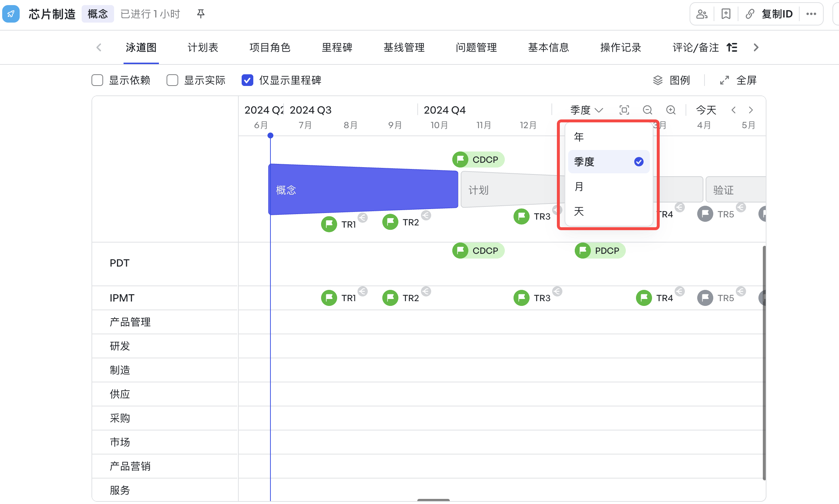Open the 里程碑 tab

coord(337,47)
